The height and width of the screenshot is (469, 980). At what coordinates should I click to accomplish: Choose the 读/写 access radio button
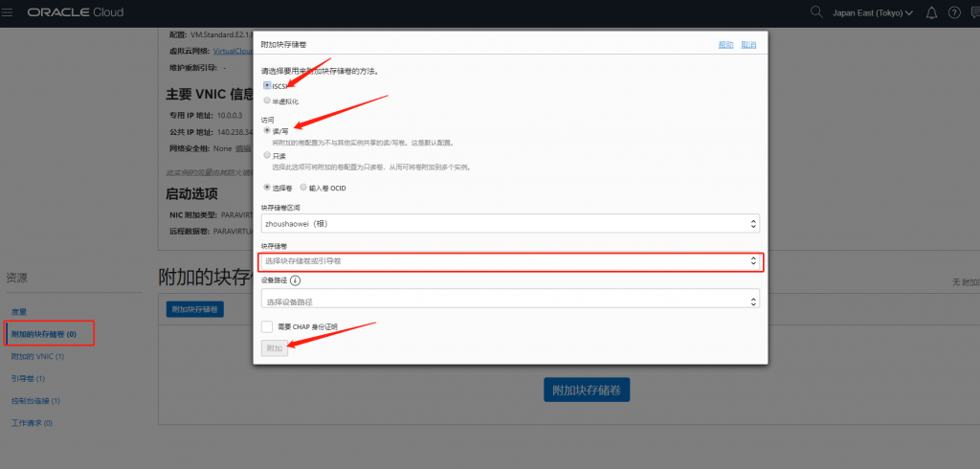268,131
